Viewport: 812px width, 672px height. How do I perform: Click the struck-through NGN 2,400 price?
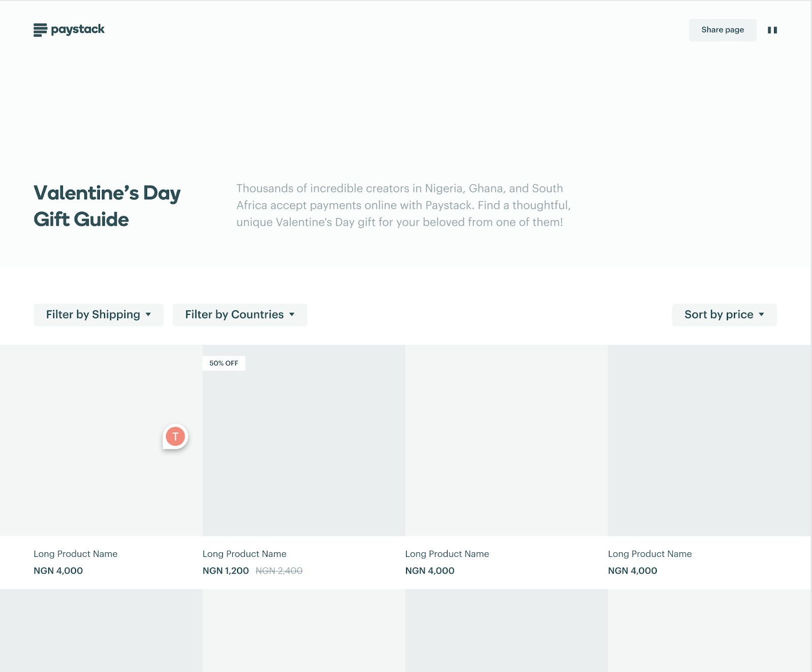pyautogui.click(x=279, y=571)
